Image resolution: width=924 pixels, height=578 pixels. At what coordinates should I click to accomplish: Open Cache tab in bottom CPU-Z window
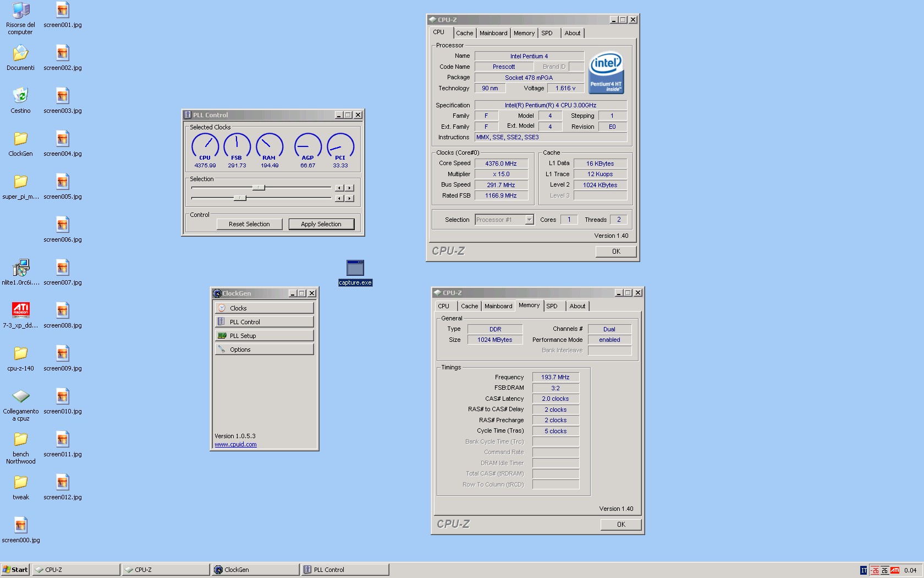pyautogui.click(x=470, y=306)
